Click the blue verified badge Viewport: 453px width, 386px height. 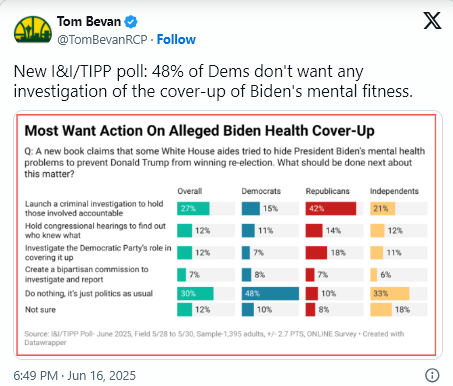(x=131, y=22)
